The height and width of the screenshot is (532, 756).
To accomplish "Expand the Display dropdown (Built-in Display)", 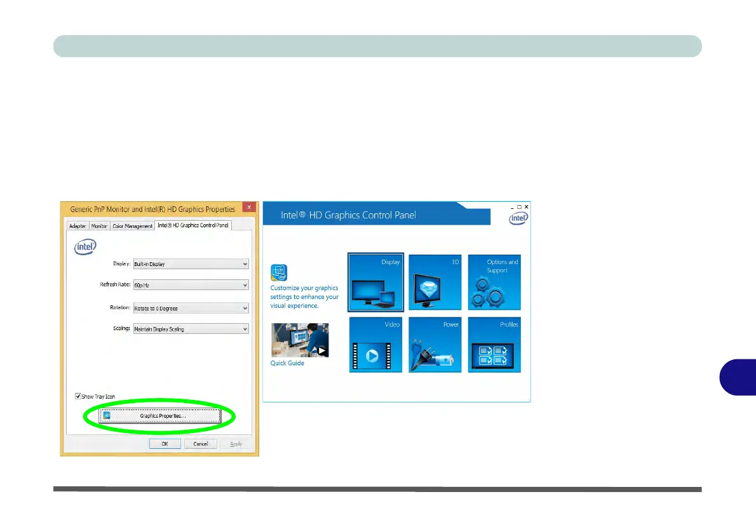I will tap(191, 264).
